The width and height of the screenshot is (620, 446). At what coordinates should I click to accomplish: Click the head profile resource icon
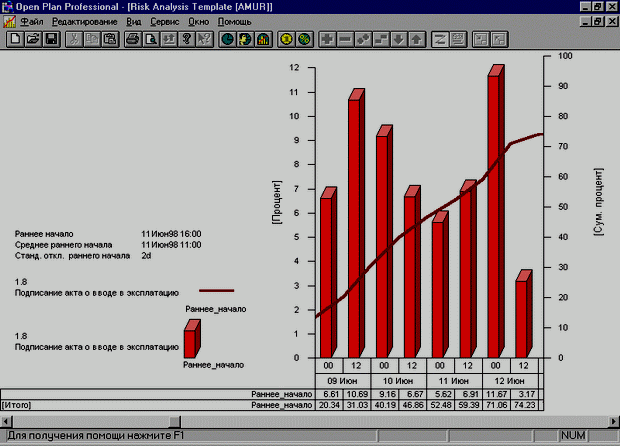tap(246, 39)
